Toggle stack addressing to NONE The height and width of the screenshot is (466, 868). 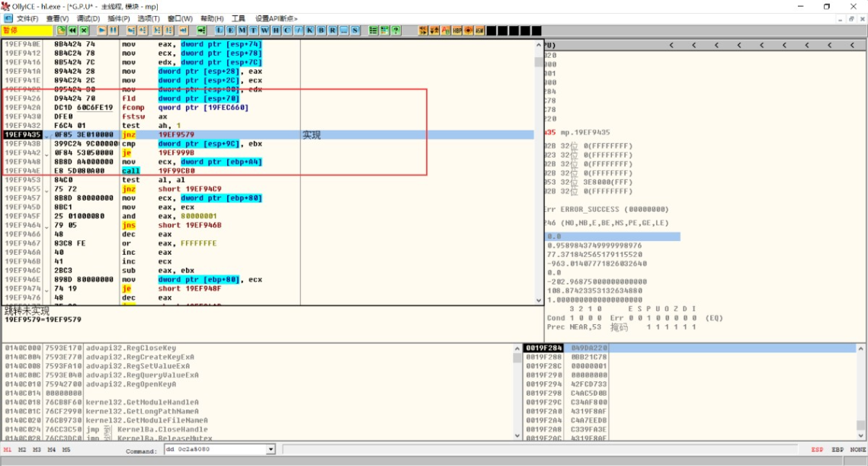point(858,450)
